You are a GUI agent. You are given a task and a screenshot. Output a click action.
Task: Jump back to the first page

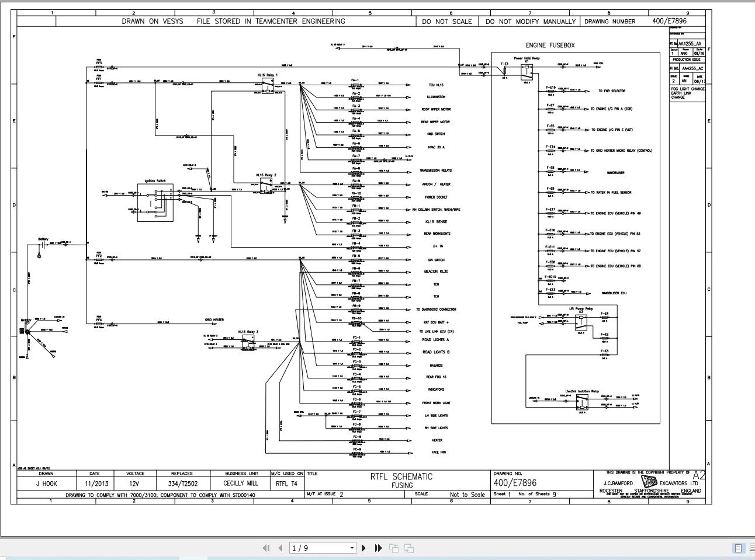[x=266, y=548]
